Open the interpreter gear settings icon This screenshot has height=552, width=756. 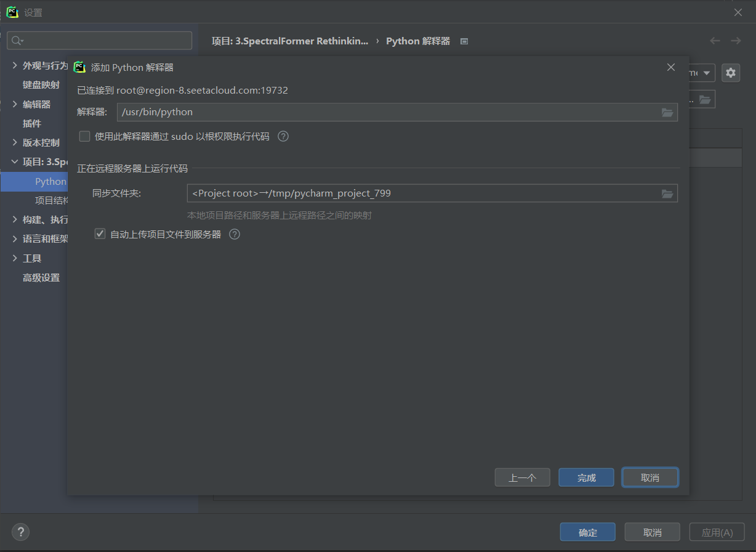(x=731, y=73)
